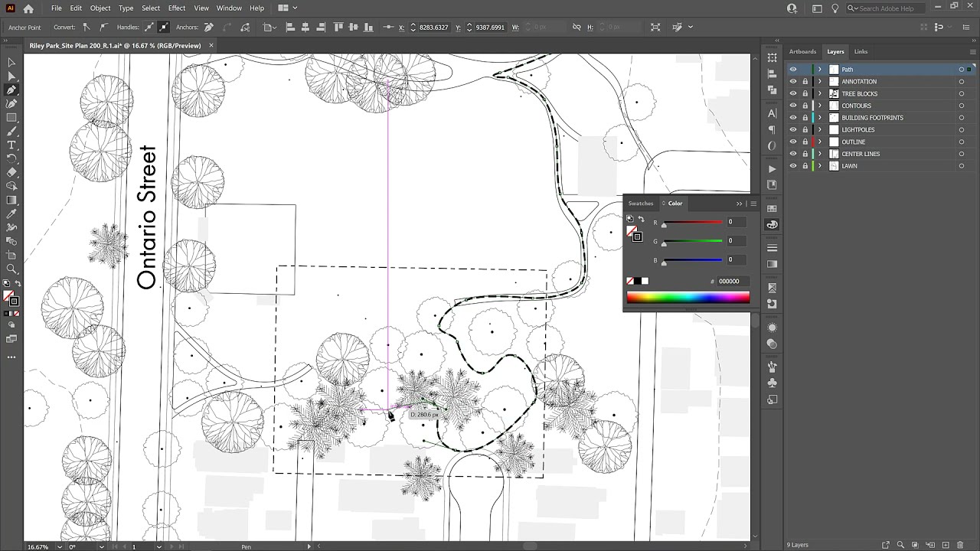Delete selection trash icon in Layers panel

point(959,545)
